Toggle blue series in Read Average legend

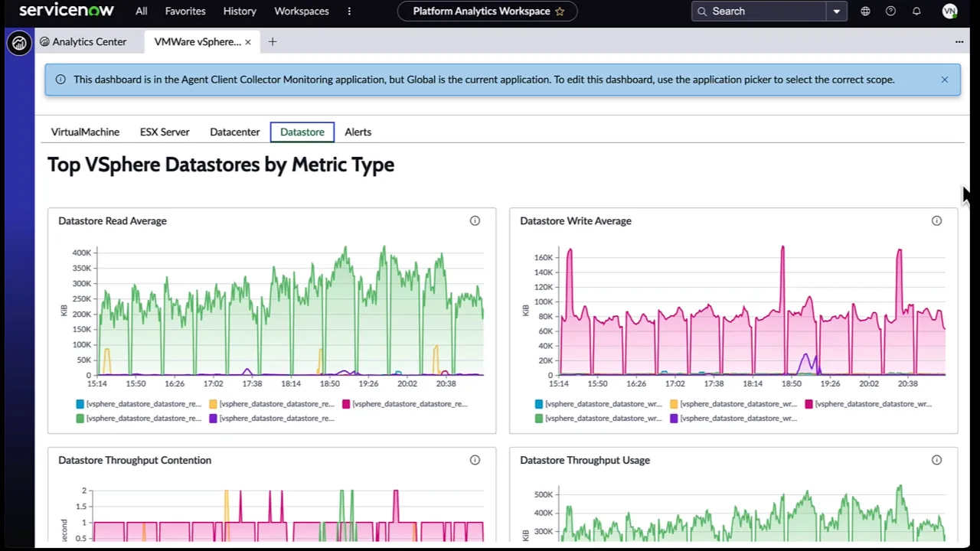[139, 403]
